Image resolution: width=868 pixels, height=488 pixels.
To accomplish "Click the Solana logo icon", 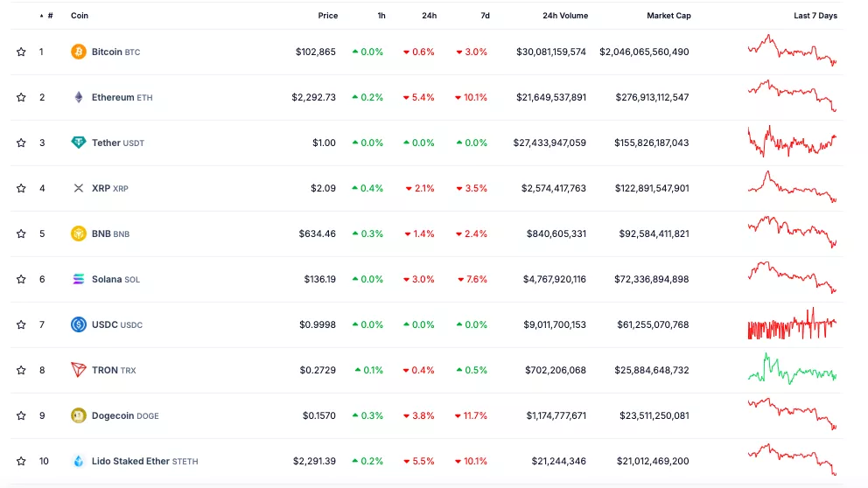I will click(x=78, y=279).
